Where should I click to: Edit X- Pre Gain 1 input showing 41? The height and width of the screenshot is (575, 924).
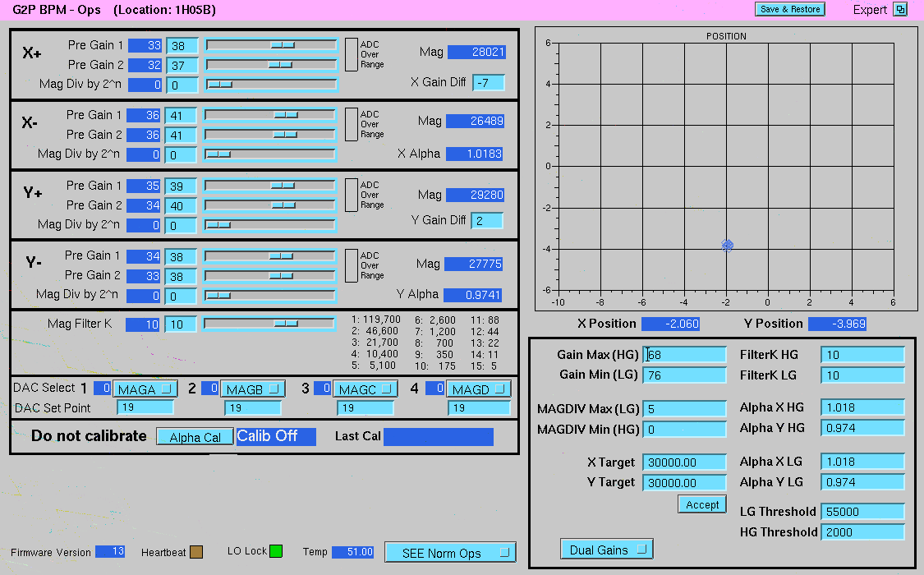(181, 116)
